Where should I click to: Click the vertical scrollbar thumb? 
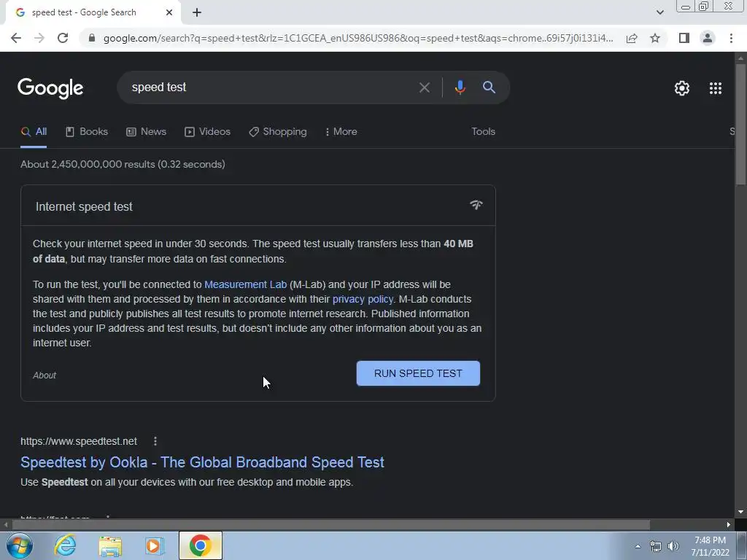coord(740,125)
